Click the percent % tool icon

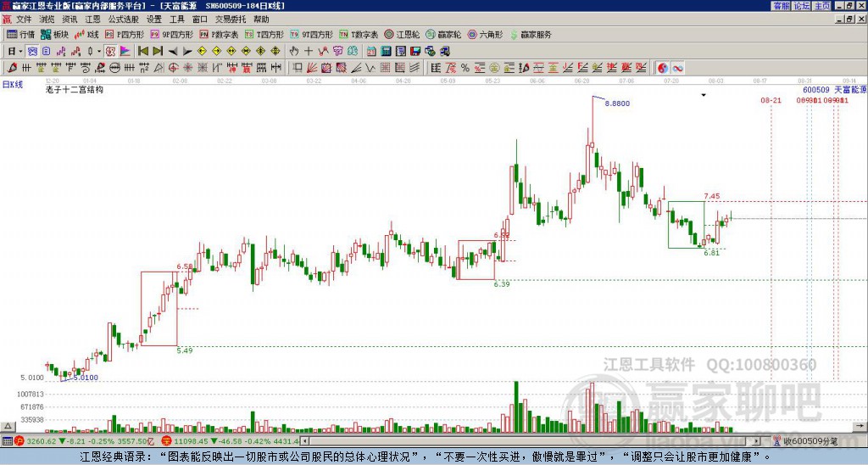tap(465, 68)
